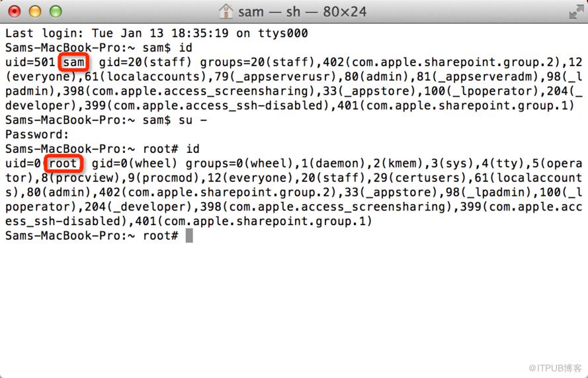
Task: Close the Terminal window with red button
Action: (x=14, y=11)
